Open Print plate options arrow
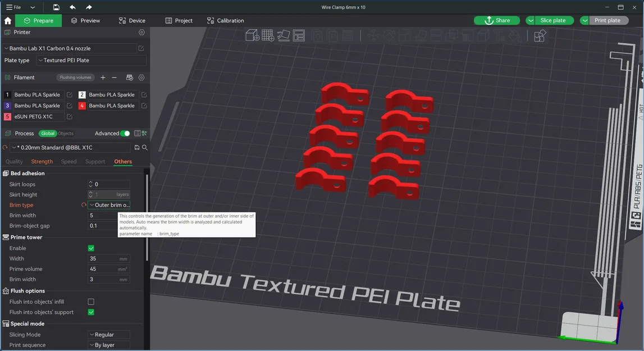 tap(584, 21)
